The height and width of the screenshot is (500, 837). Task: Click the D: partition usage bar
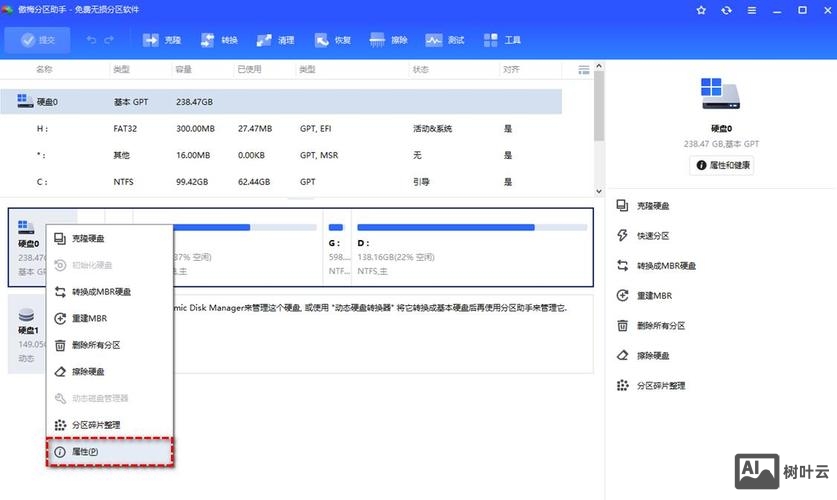tap(472, 227)
